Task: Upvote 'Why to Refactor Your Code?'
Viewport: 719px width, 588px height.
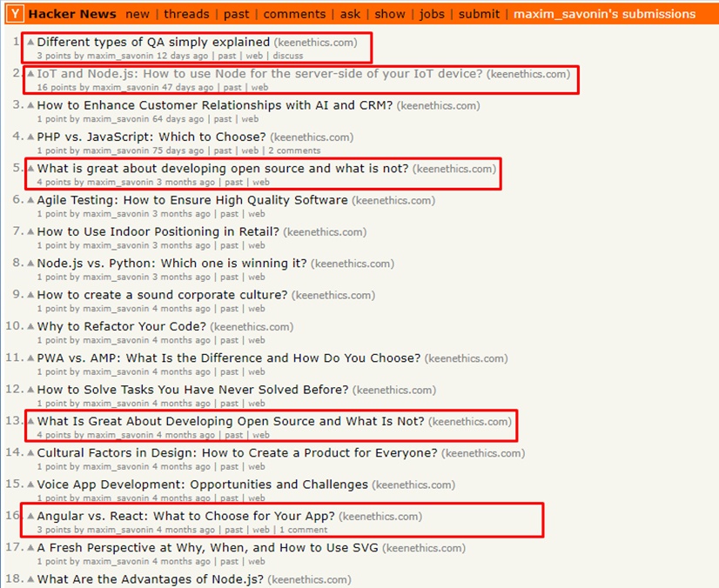Action: [x=31, y=326]
